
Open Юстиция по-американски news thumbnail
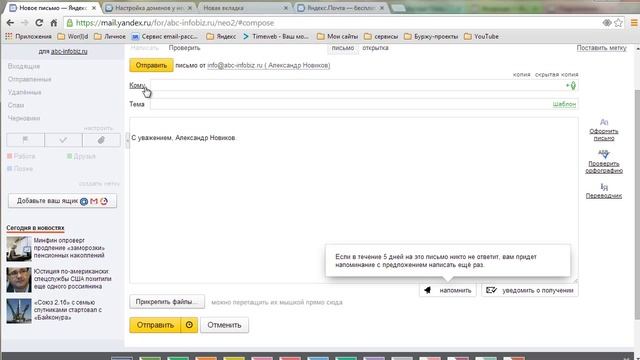[19, 279]
